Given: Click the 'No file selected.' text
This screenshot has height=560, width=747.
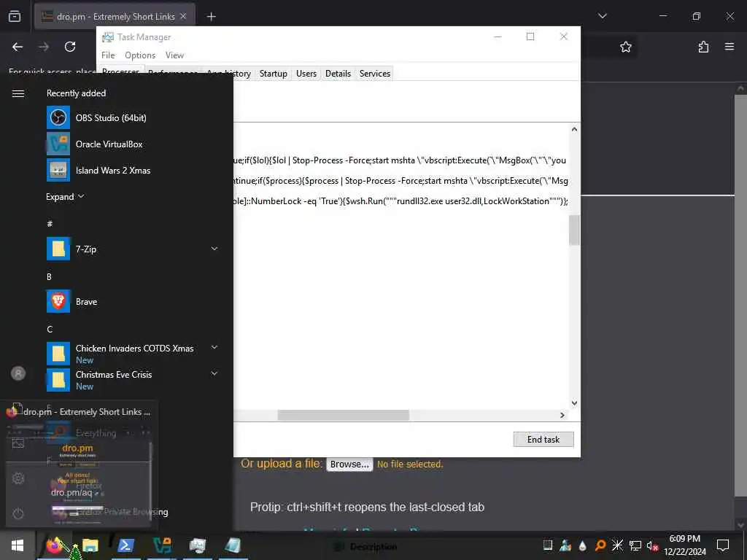Looking at the screenshot, I should 410,464.
